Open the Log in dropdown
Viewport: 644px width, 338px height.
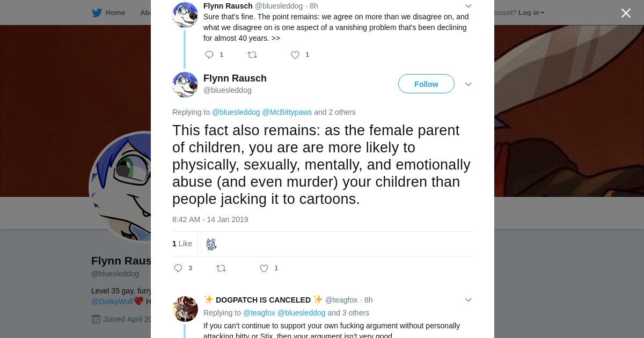531,13
